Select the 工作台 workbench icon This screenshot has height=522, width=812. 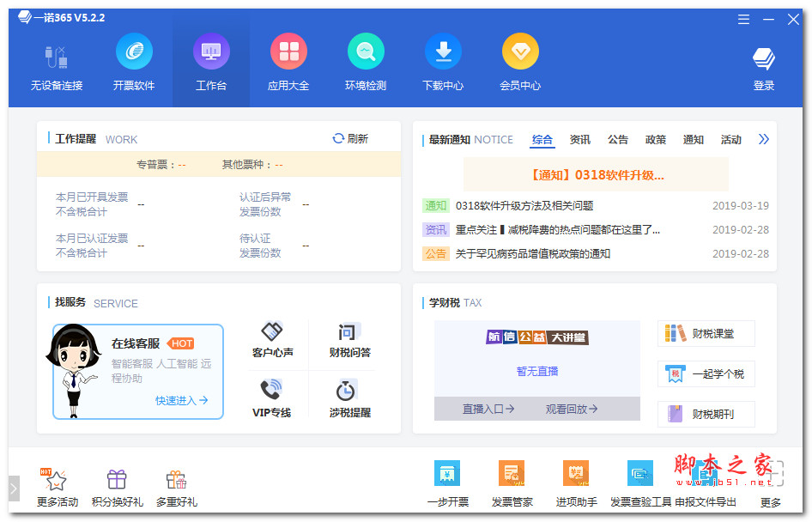tap(211, 60)
